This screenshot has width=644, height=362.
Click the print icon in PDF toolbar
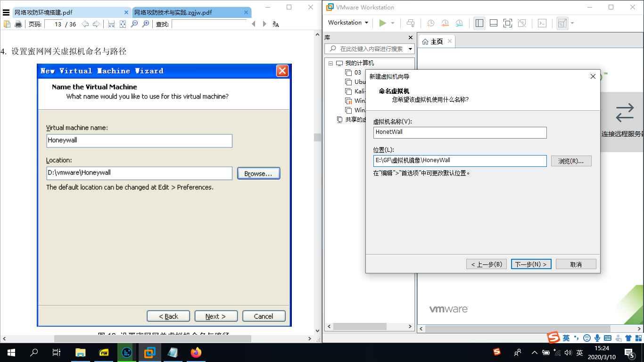[x=18, y=24]
